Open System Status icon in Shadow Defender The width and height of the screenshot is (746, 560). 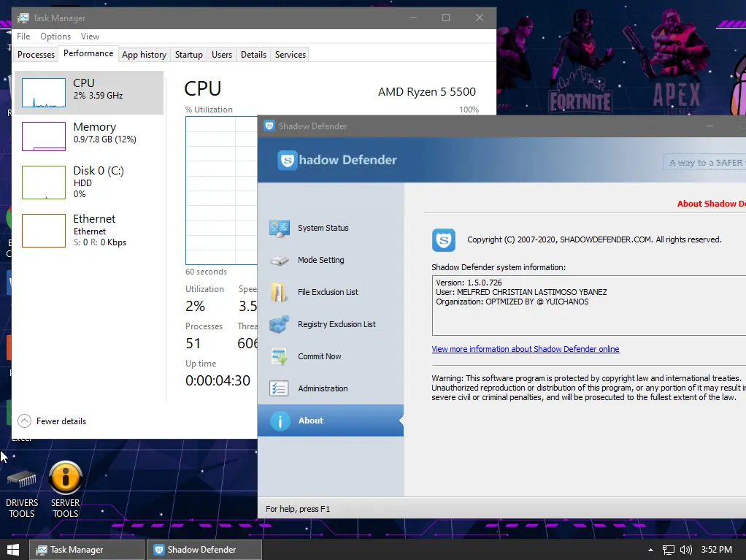tap(280, 229)
